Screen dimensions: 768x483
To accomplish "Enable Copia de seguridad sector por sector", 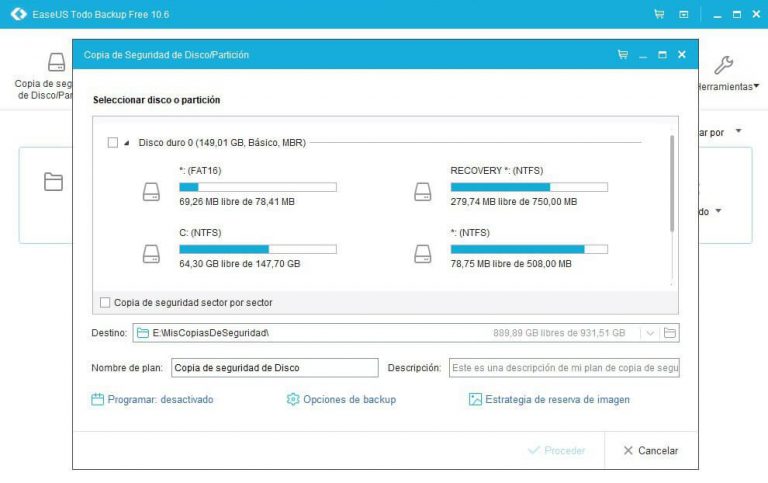I will [x=105, y=303].
